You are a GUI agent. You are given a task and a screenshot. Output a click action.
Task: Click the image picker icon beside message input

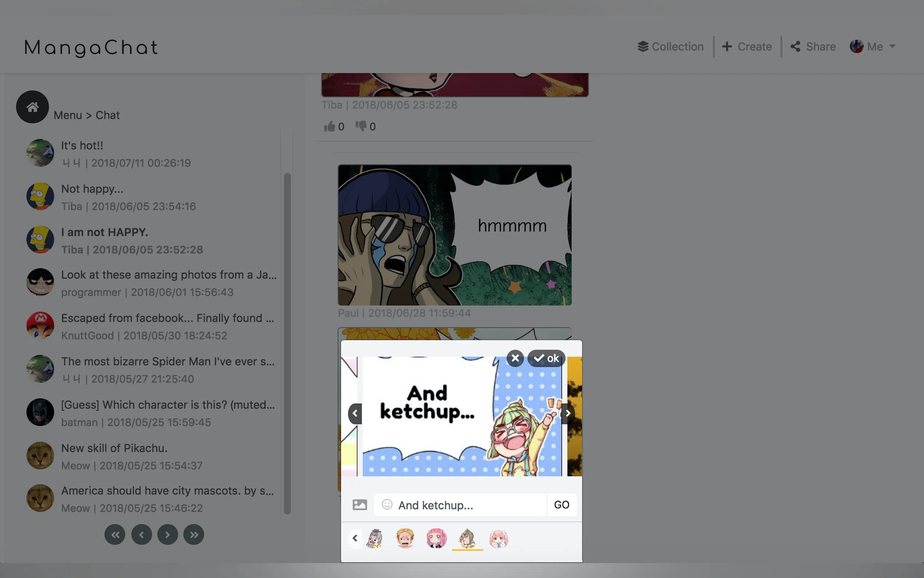[x=359, y=504]
